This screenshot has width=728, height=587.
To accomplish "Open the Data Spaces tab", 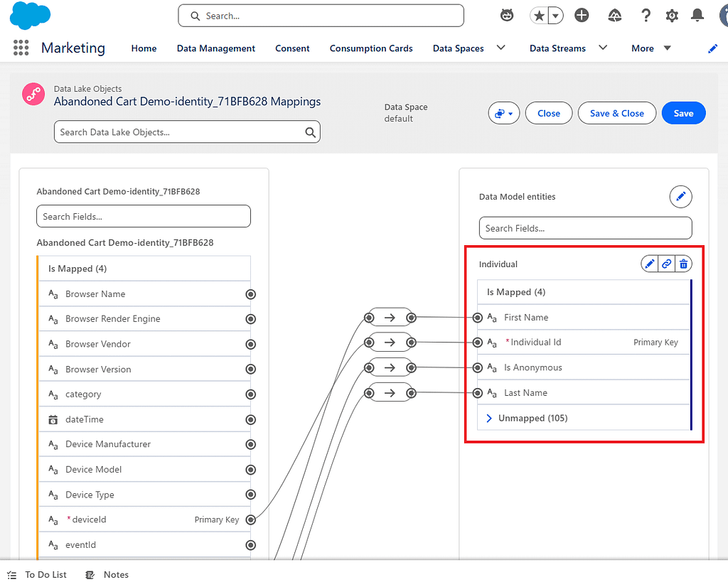I will coord(459,48).
